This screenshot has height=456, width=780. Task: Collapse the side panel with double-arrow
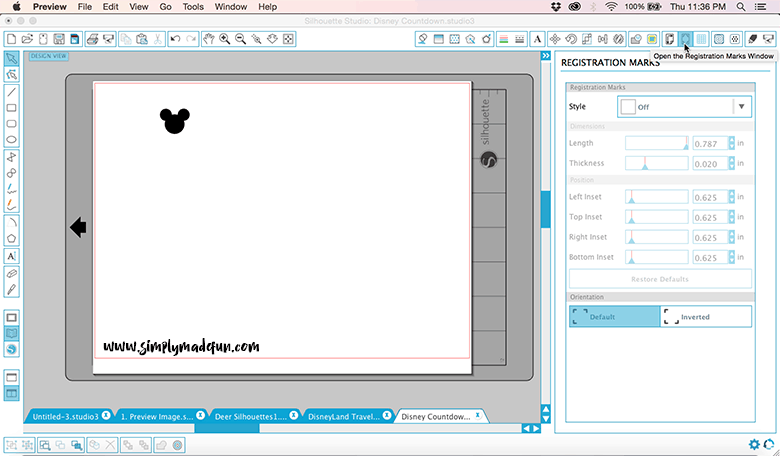pyautogui.click(x=546, y=56)
